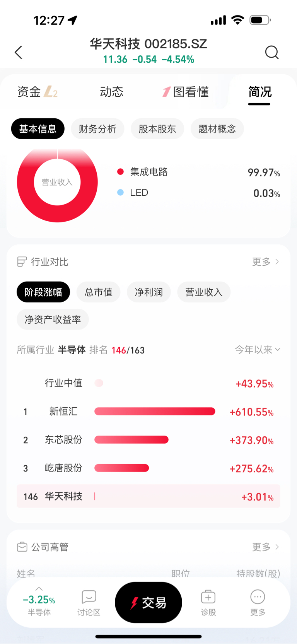
Task: Tap the 交易 trade button
Action: 148,603
